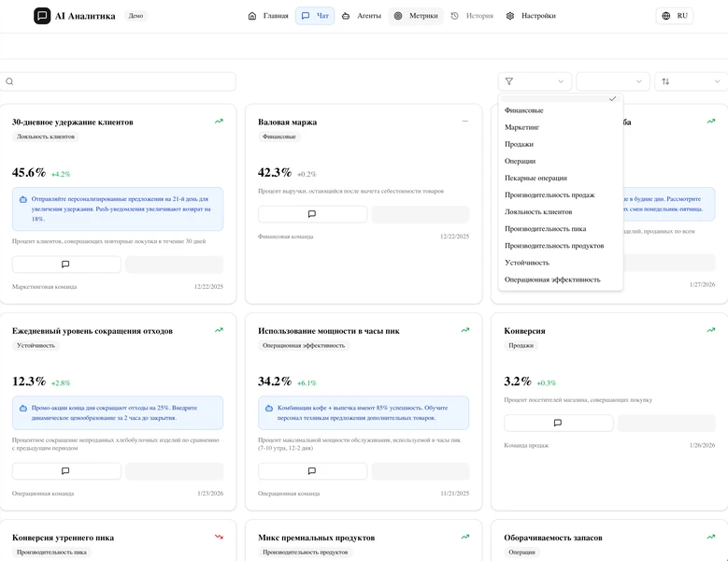Screen dimensions: 728x561
Task: Click trend-up icon on Конверсия card
Action: click(x=711, y=330)
